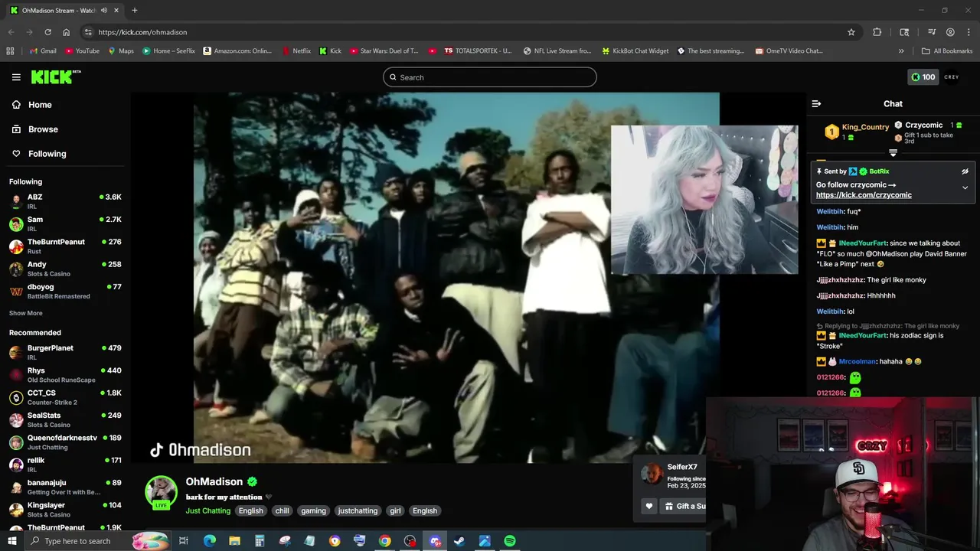Open Spotify from taskbar
This screenshot has height=551, width=980.
click(510, 541)
